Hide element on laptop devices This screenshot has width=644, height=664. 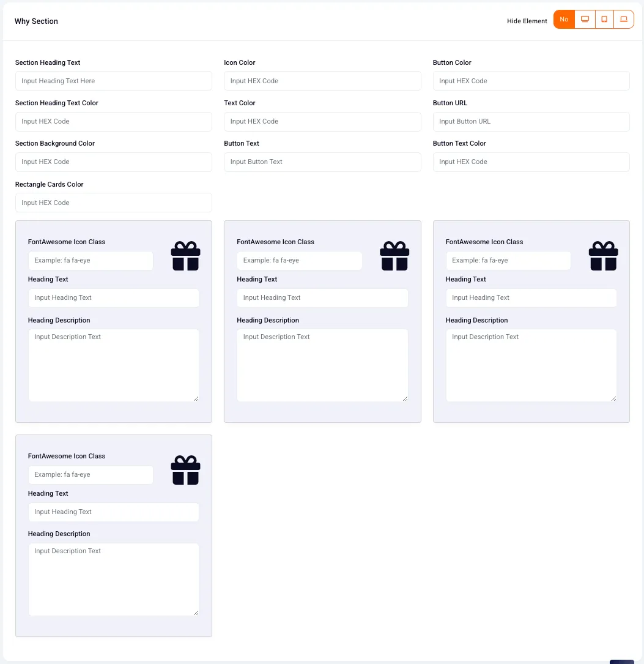[624, 20]
